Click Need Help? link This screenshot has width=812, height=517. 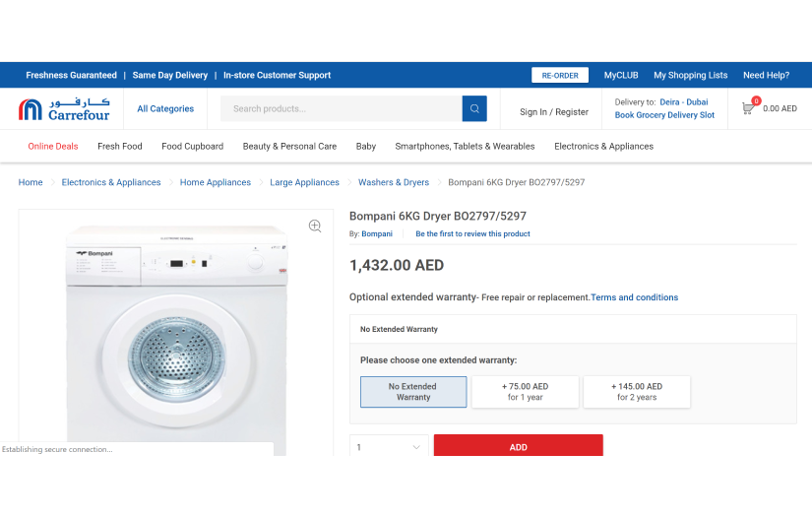pyautogui.click(x=767, y=75)
